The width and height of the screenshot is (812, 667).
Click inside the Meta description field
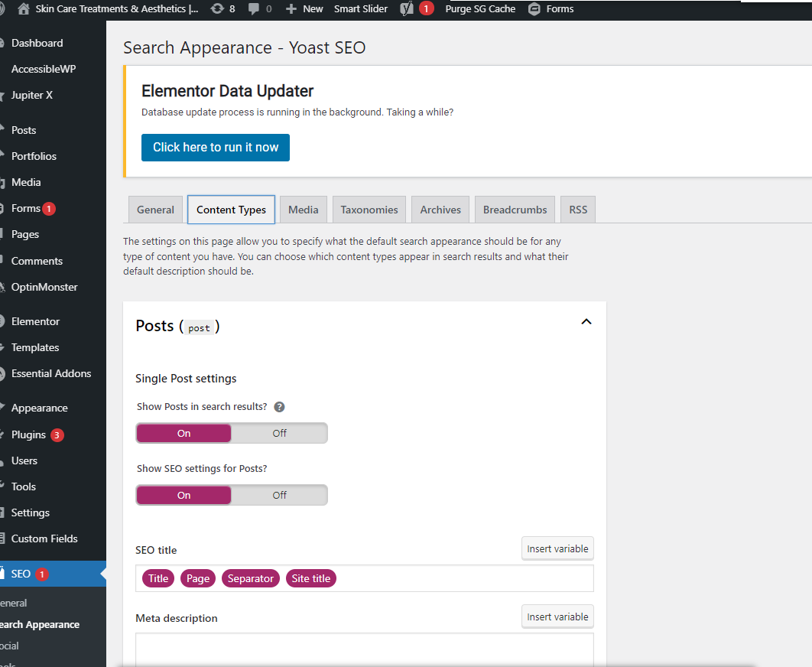[x=365, y=649]
